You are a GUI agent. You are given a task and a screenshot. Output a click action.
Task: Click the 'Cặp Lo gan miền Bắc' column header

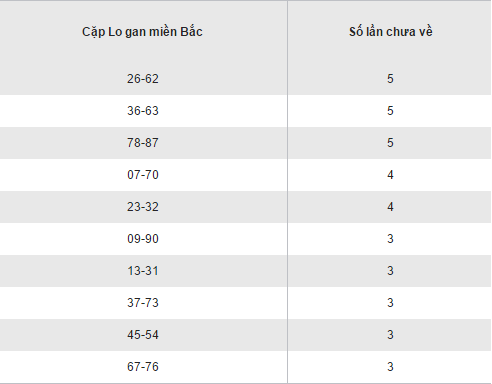click(x=142, y=32)
